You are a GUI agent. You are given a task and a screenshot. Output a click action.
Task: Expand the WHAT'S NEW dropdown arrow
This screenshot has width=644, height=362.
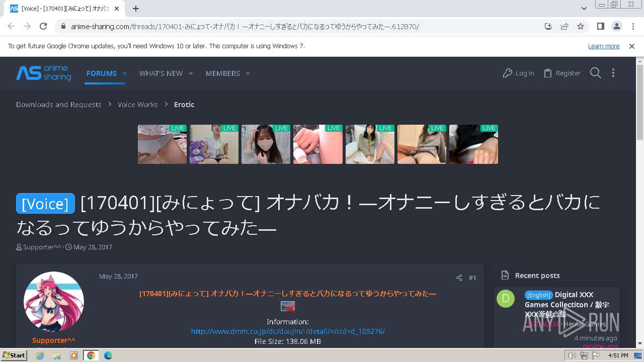coord(191,73)
